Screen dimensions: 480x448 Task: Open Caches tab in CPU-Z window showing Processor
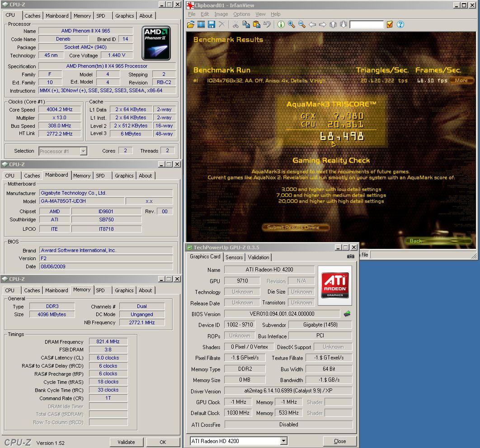click(33, 16)
